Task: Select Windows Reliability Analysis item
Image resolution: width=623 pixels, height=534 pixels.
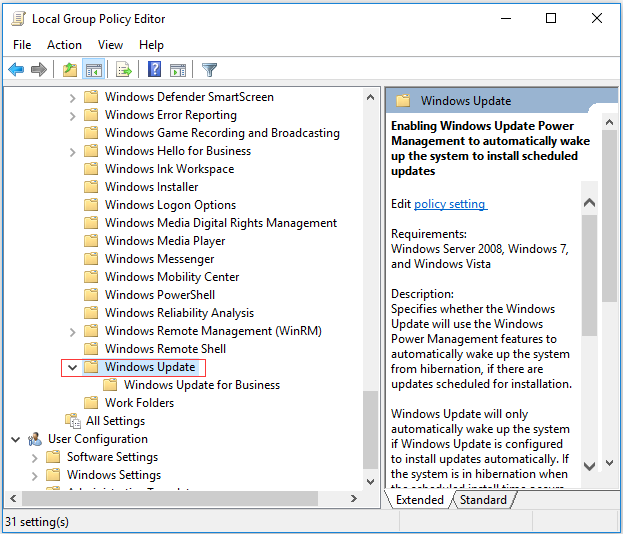Action: (x=179, y=313)
